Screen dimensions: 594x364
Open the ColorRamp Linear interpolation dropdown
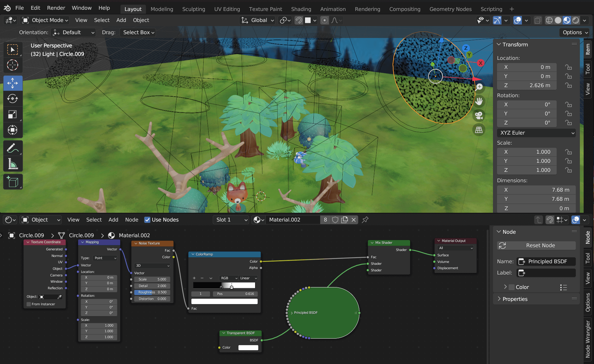[x=248, y=278]
